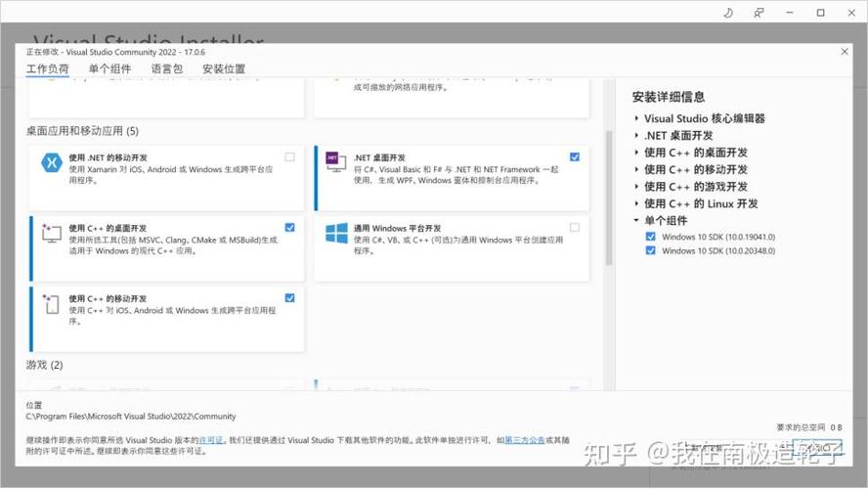Click the 桌面应用和移动应用 (5) heading
The height and width of the screenshot is (489, 868).
point(82,131)
